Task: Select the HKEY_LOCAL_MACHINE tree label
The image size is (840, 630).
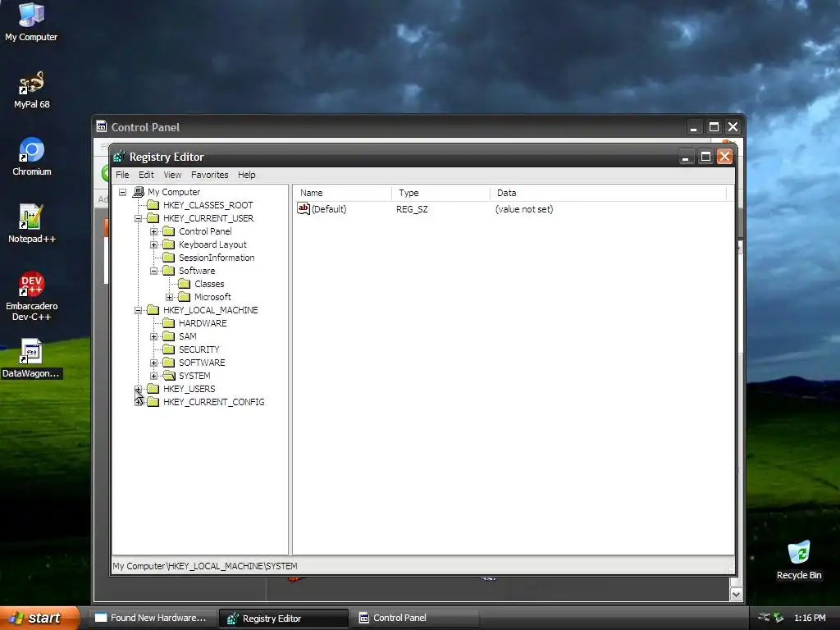Action: (211, 310)
